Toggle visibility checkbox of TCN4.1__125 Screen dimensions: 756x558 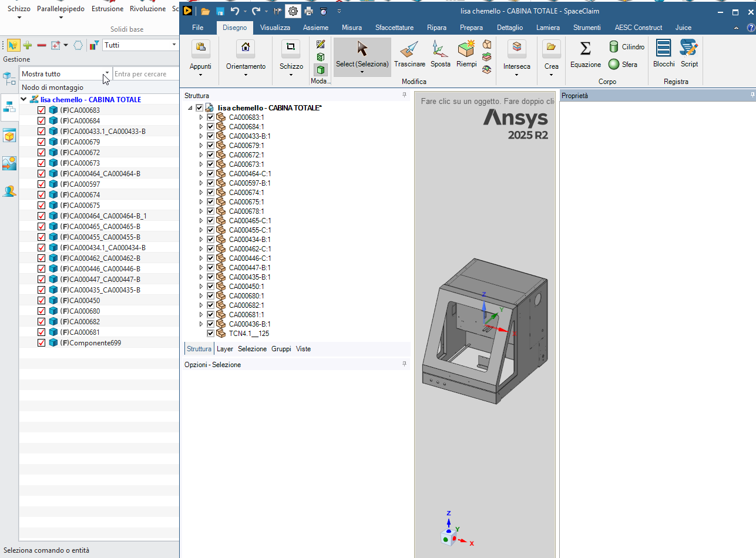[x=210, y=334]
